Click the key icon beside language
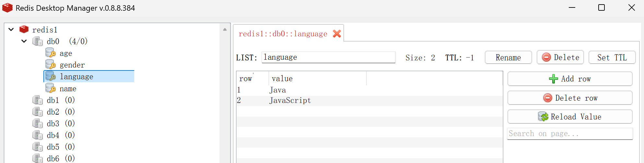 tap(51, 76)
